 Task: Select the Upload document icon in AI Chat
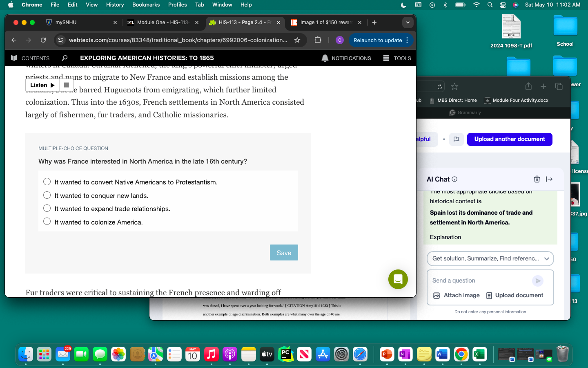pyautogui.click(x=489, y=295)
